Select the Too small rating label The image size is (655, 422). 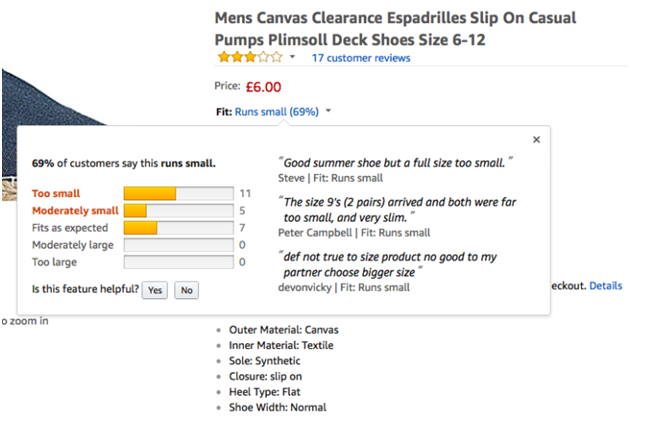coord(56,193)
